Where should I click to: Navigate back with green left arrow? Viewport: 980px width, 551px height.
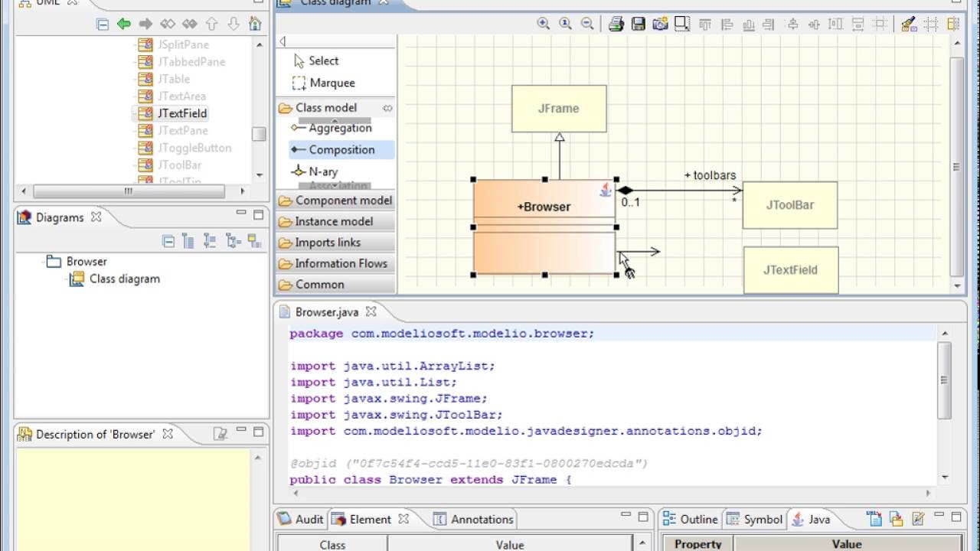[124, 24]
